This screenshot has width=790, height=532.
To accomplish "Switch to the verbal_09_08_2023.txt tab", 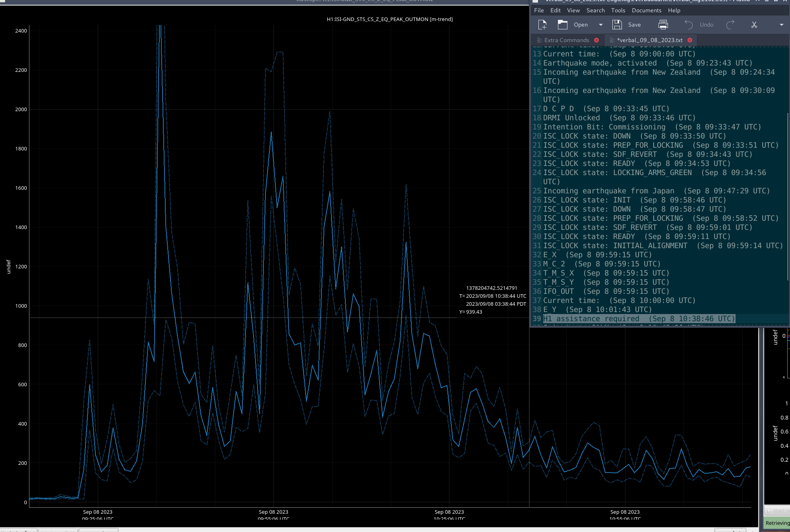I will tap(650, 40).
